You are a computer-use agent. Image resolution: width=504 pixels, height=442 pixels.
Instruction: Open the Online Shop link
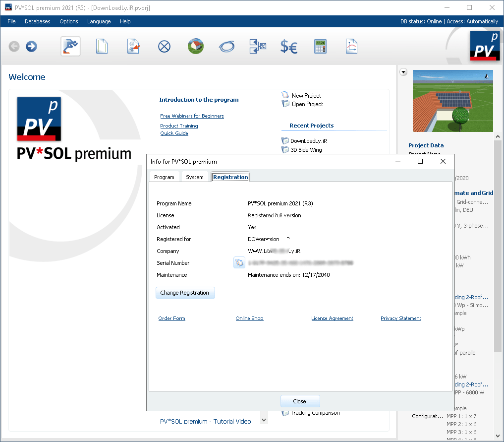249,318
